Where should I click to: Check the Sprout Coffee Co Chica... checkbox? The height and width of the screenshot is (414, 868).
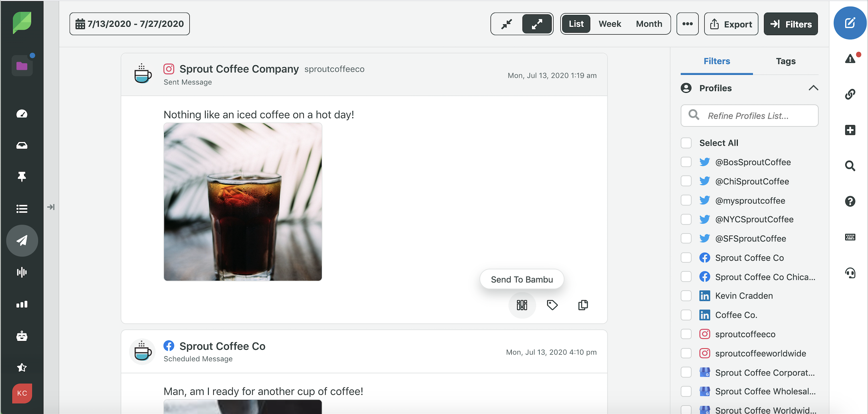686,277
